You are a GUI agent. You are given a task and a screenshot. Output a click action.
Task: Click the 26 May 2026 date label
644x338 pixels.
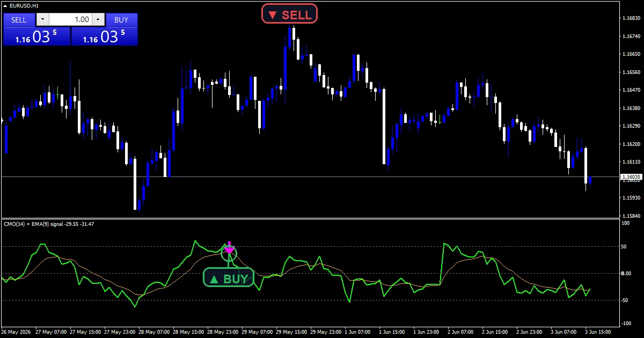[16, 332]
